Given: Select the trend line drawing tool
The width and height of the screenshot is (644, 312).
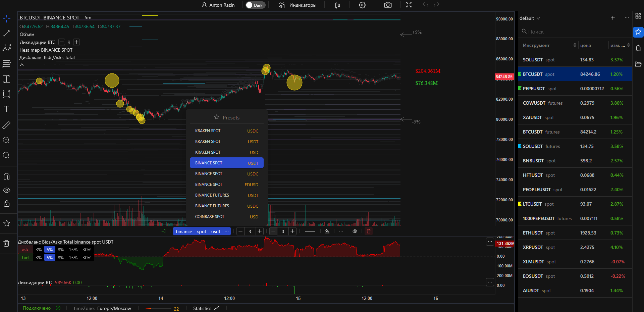Looking at the screenshot, I should [6, 34].
